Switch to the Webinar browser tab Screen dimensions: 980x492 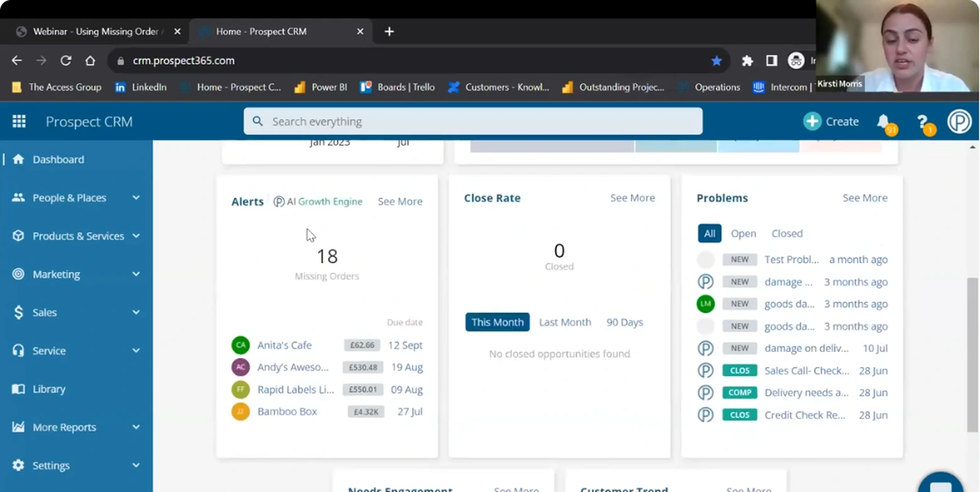97,31
